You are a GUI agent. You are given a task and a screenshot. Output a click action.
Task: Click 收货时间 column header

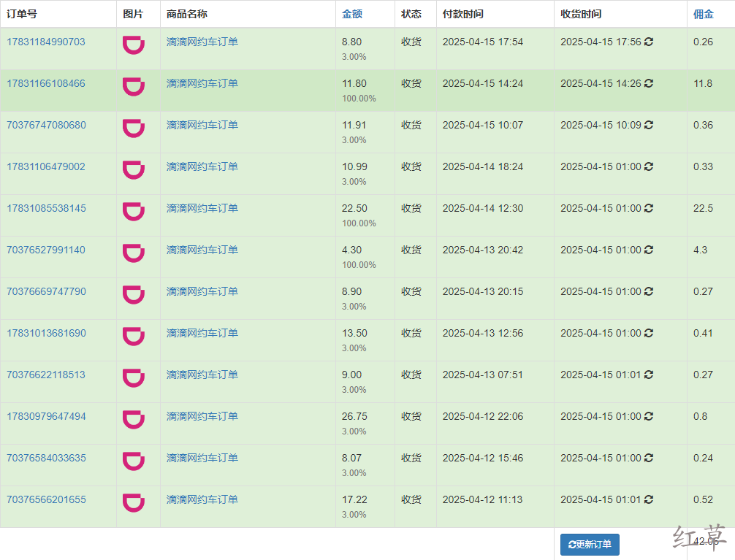coord(581,14)
